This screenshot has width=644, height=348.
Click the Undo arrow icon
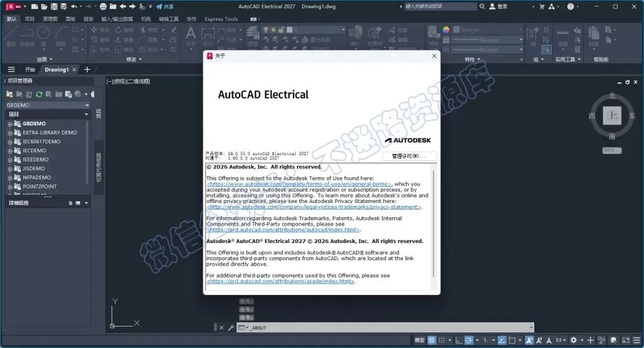[74, 7]
